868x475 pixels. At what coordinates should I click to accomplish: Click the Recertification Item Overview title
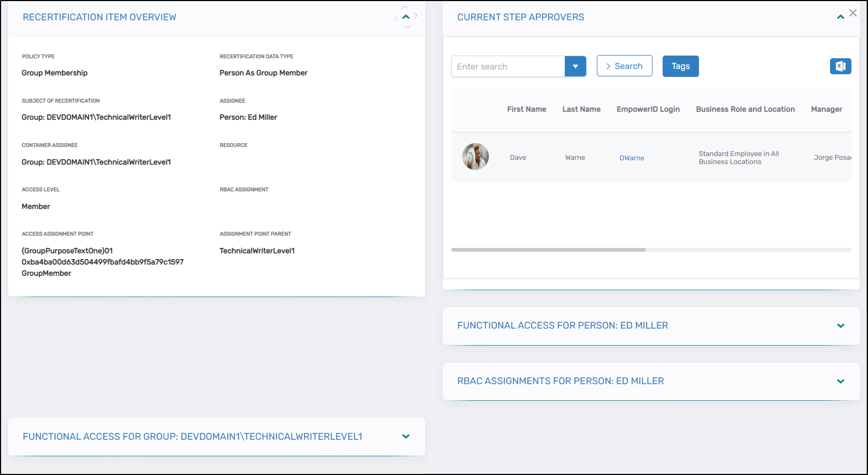[x=99, y=17]
